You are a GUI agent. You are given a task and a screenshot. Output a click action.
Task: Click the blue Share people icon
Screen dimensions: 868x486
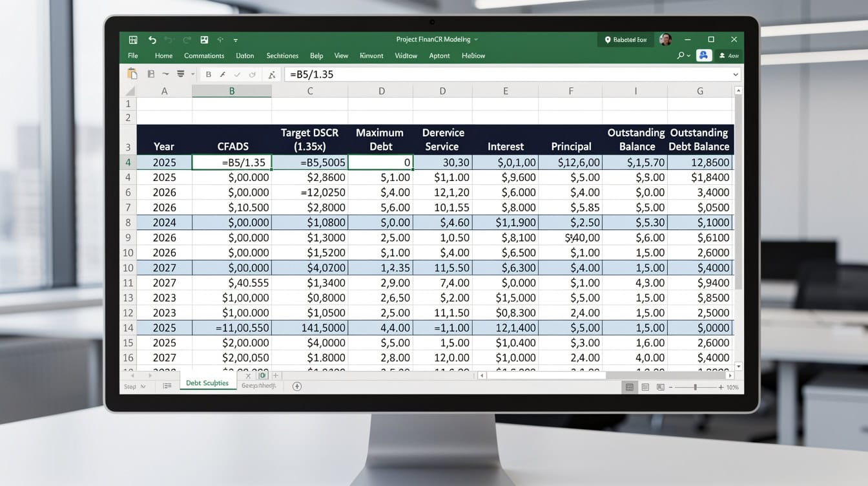click(703, 56)
